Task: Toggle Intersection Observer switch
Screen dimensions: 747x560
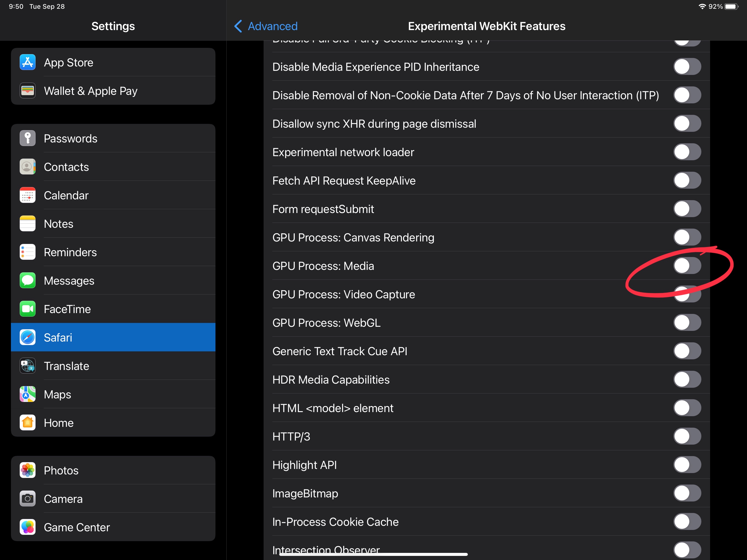Action: [687, 550]
